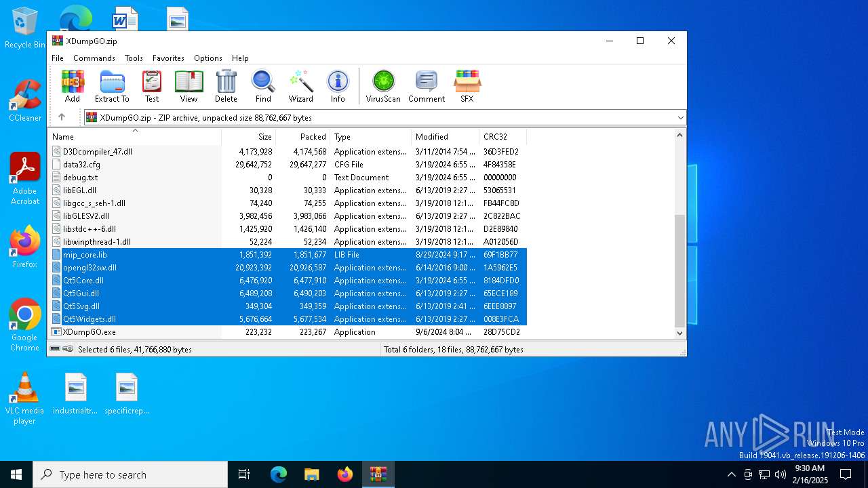Select Google Chrome desktop shortcut
Image resolution: width=868 pixels, height=488 pixels.
click(25, 325)
